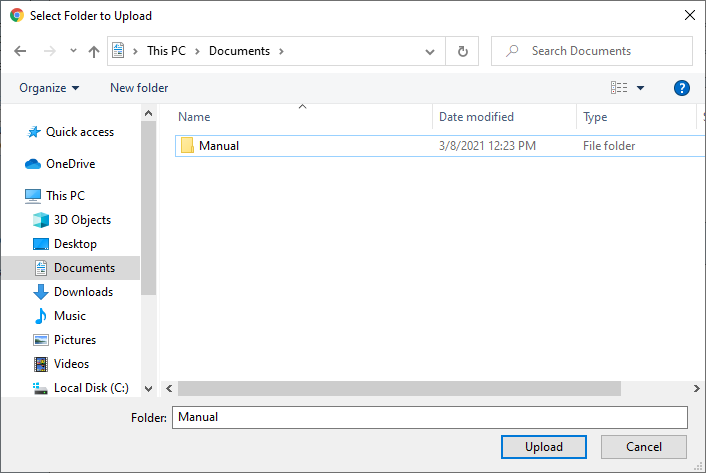Select the Manual folder icon
The height and width of the screenshot is (473, 706).
coord(187,146)
